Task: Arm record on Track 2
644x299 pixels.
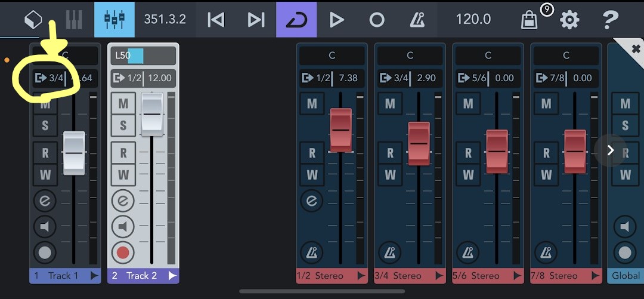Action: [123, 252]
